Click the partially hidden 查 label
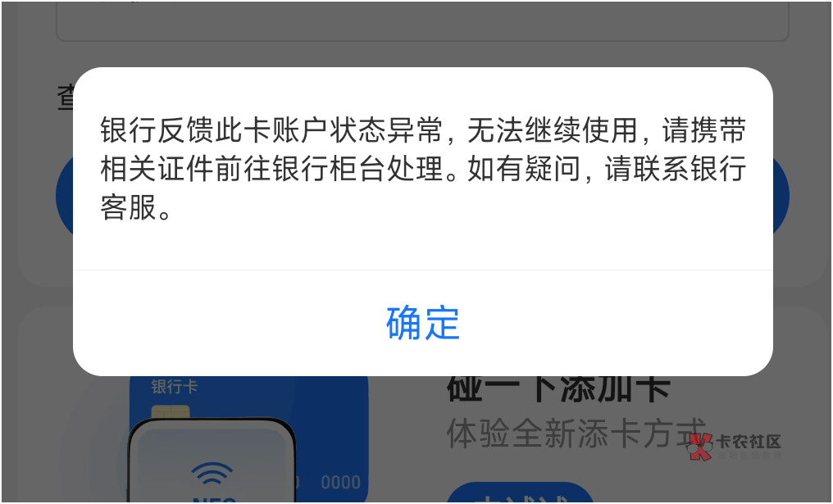This screenshot has height=504, width=833. 65,99
